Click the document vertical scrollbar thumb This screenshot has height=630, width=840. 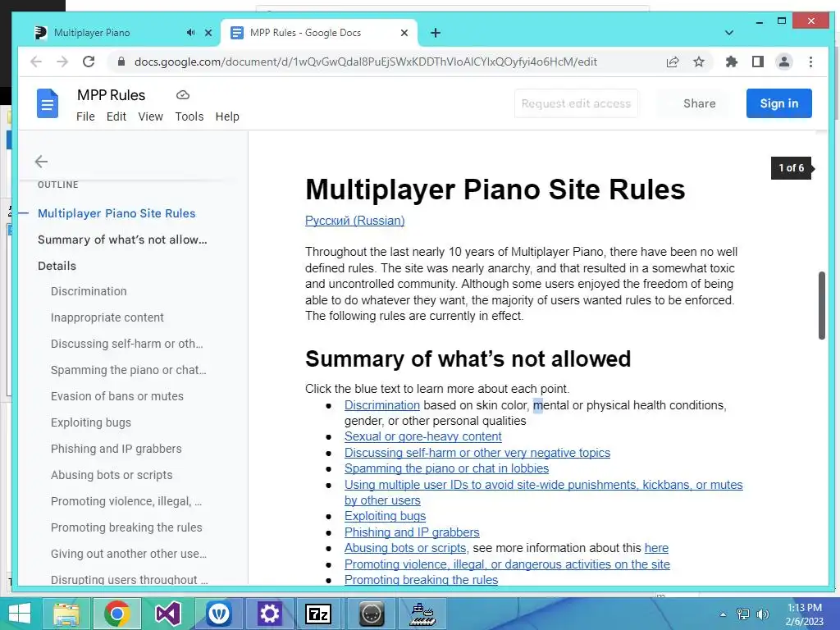[x=822, y=305]
